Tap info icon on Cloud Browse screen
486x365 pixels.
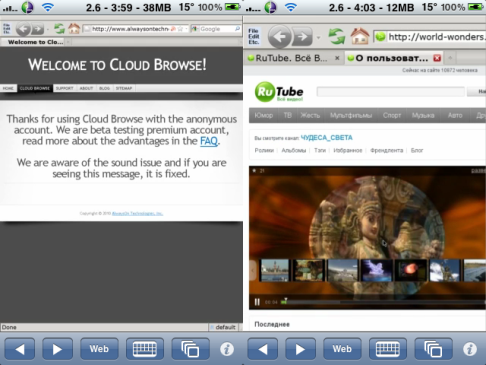tap(227, 349)
